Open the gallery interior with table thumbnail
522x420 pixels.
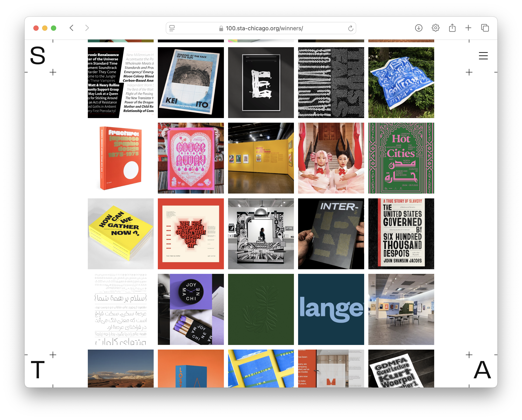tap(401, 309)
